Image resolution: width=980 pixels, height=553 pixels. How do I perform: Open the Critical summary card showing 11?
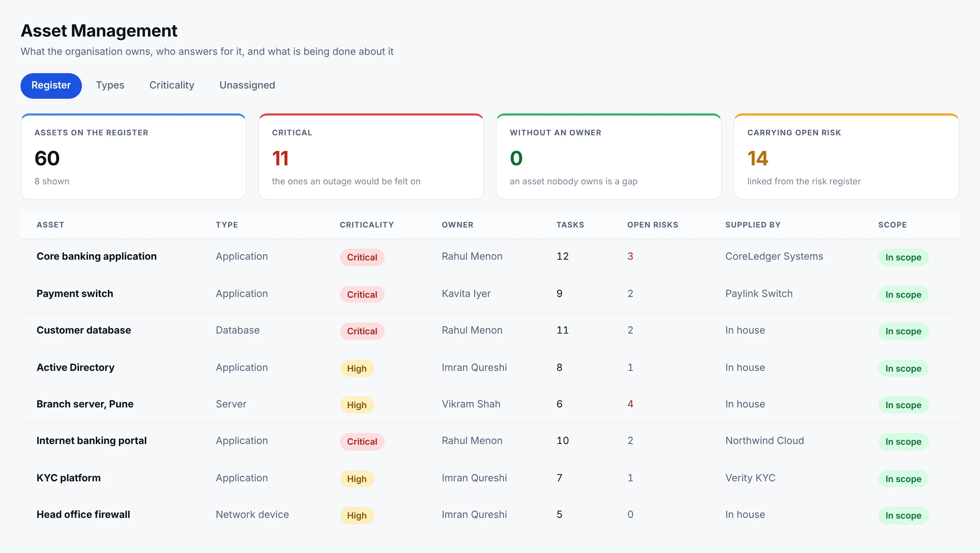371,157
